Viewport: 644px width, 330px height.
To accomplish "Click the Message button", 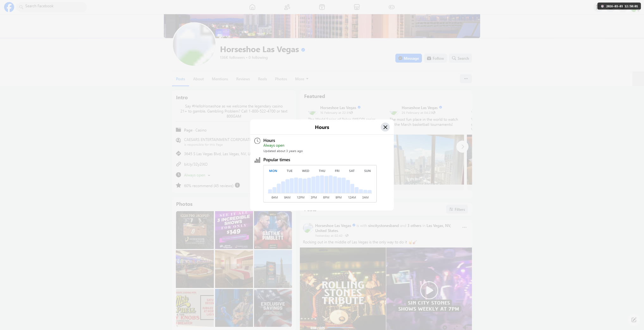I will [408, 58].
